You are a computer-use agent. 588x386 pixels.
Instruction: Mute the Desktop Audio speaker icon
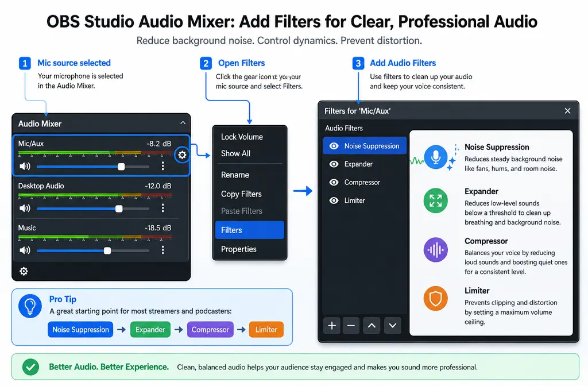[25, 208]
